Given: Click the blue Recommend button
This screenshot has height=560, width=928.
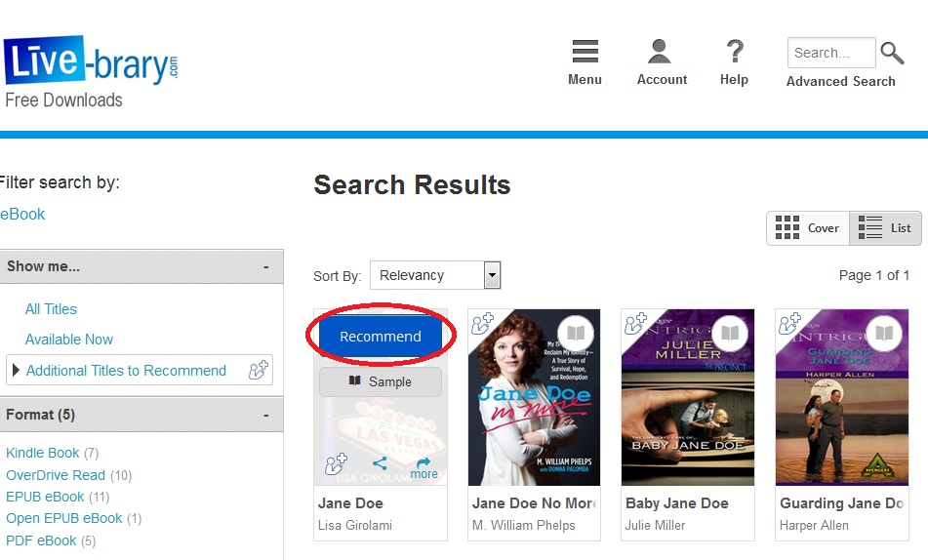Looking at the screenshot, I should pos(381,337).
